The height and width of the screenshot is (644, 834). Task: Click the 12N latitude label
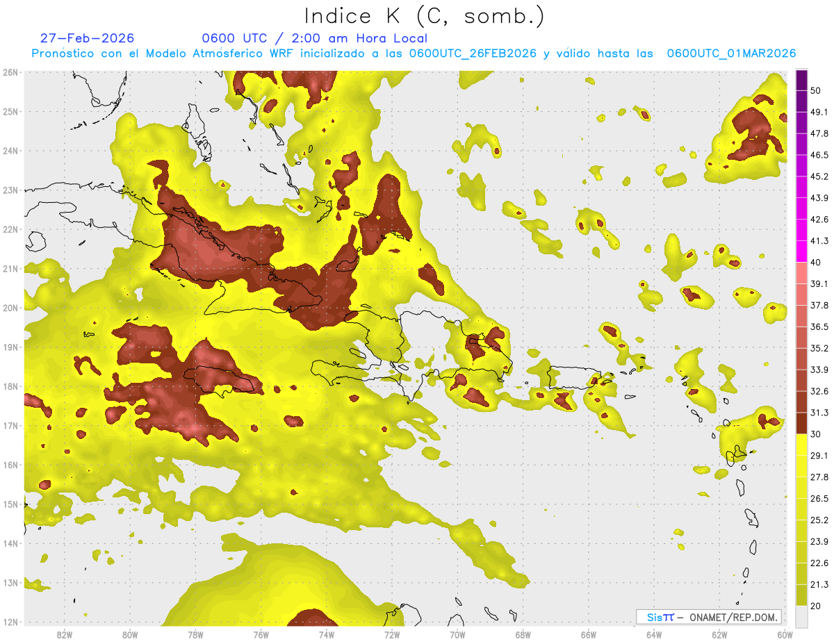click(10, 622)
